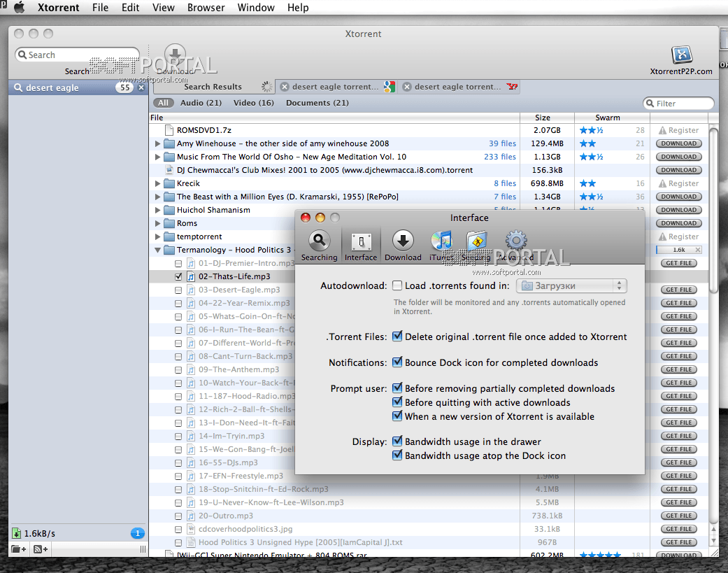The width and height of the screenshot is (728, 573).
Task: Click the cdcoverhoodpolitics3.jpg image file icon
Action: click(x=191, y=529)
